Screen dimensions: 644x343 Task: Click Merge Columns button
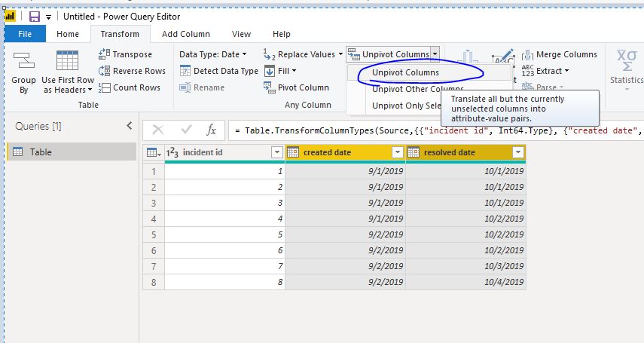coord(560,54)
